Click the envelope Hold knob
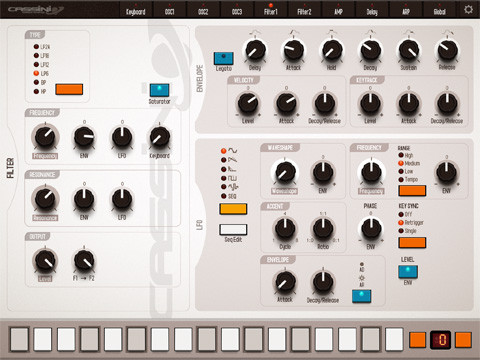 point(332,50)
